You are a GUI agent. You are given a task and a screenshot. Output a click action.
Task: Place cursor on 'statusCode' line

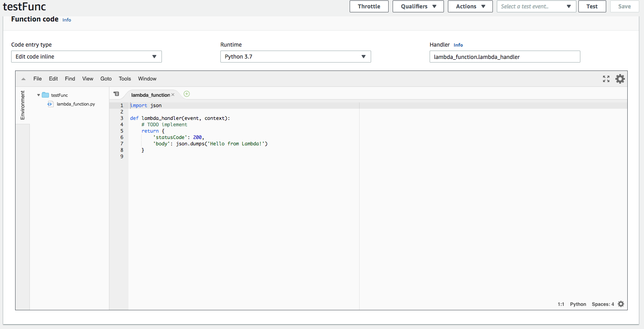click(179, 137)
